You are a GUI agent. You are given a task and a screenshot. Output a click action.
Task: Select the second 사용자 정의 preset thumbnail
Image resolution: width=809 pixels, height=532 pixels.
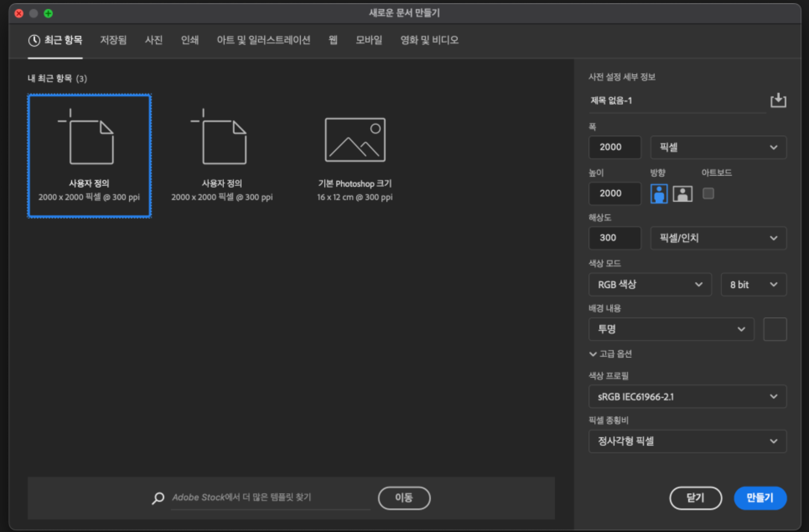(x=222, y=156)
